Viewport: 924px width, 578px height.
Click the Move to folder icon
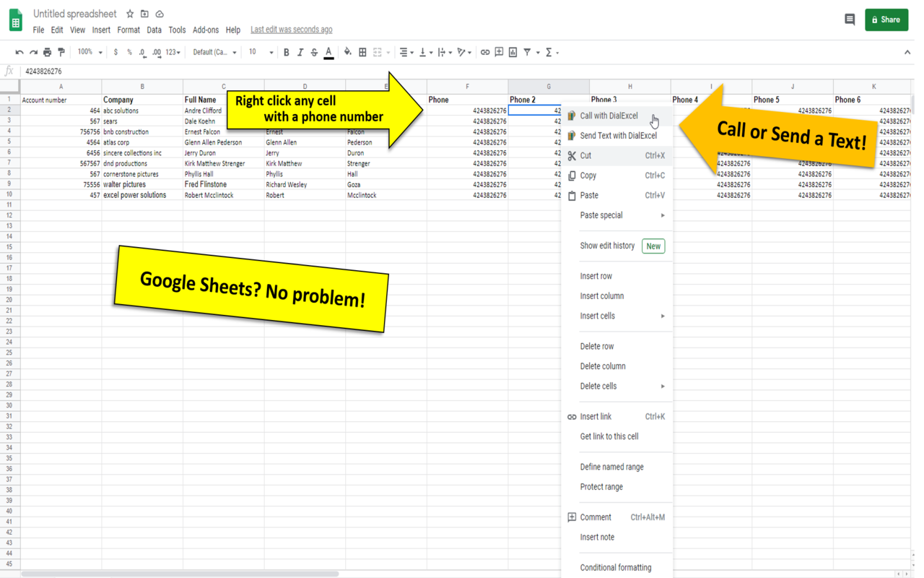144,14
